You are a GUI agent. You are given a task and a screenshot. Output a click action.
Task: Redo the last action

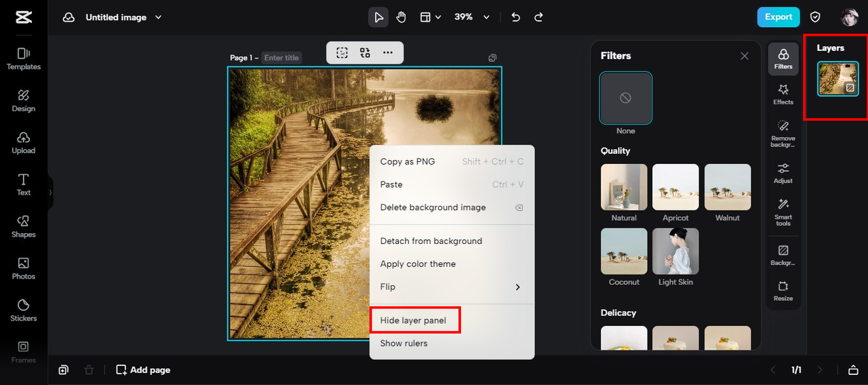[x=539, y=17]
